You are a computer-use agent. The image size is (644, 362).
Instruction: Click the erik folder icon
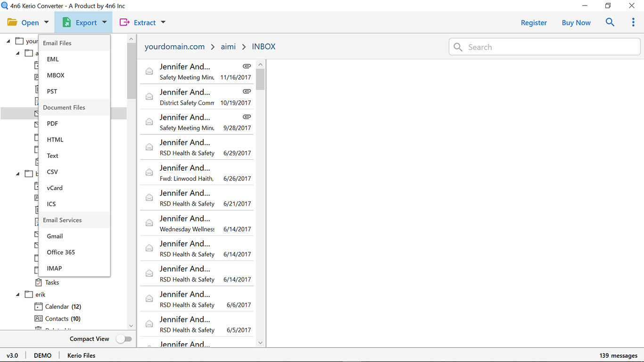pyautogui.click(x=29, y=294)
